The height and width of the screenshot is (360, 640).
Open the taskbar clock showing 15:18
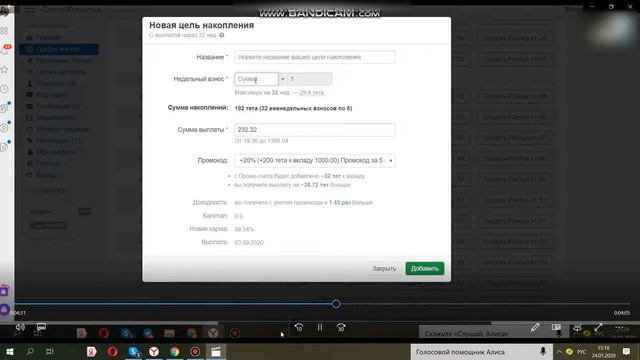point(604,351)
